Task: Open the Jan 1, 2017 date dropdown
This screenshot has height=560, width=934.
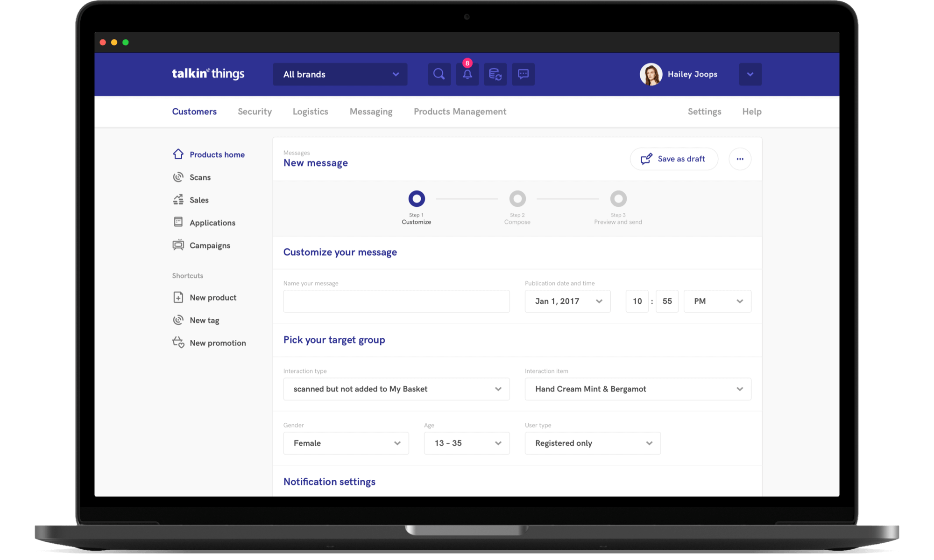Action: click(x=567, y=301)
